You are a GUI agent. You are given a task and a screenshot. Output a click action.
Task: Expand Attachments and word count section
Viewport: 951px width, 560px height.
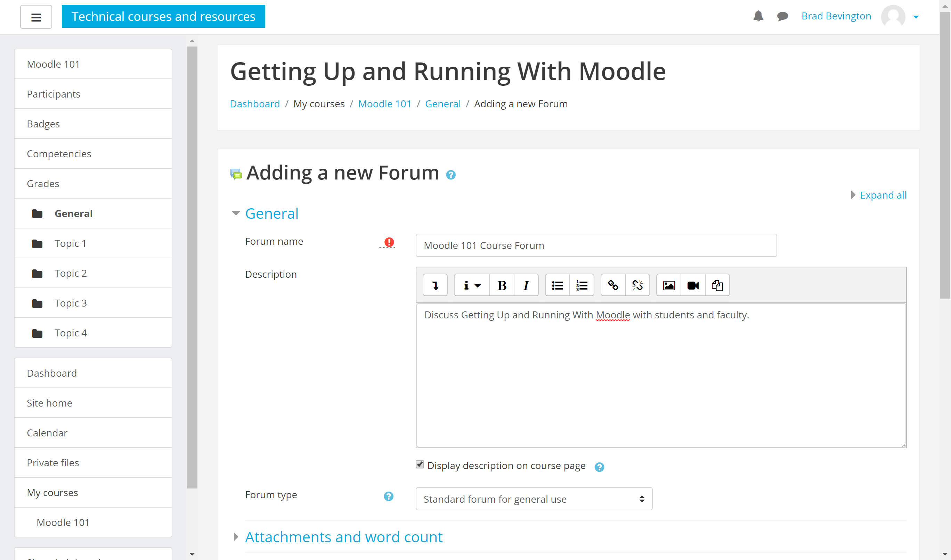tap(343, 537)
